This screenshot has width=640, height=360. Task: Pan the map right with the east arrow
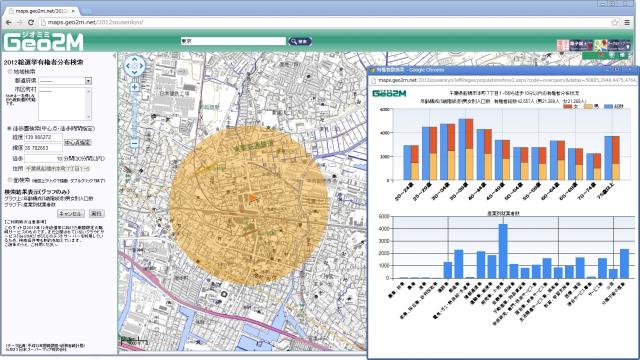(x=141, y=66)
